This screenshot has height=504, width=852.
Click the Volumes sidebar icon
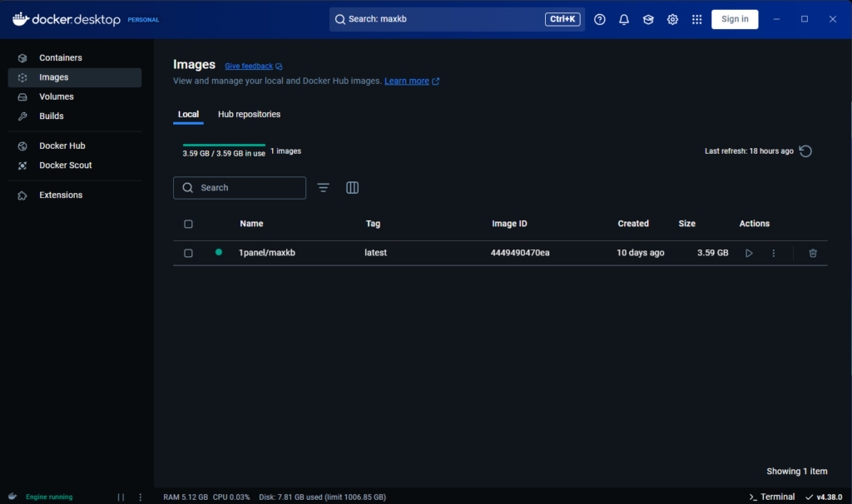22,97
